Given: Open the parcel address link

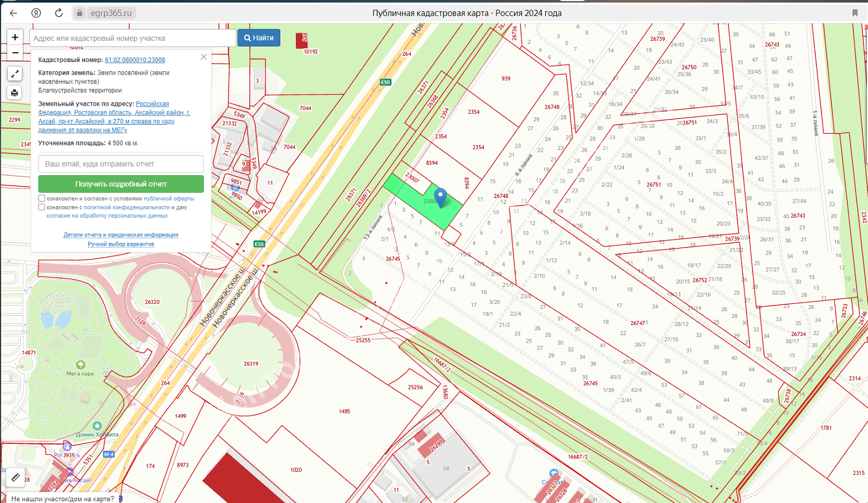Looking at the screenshot, I should (x=114, y=117).
